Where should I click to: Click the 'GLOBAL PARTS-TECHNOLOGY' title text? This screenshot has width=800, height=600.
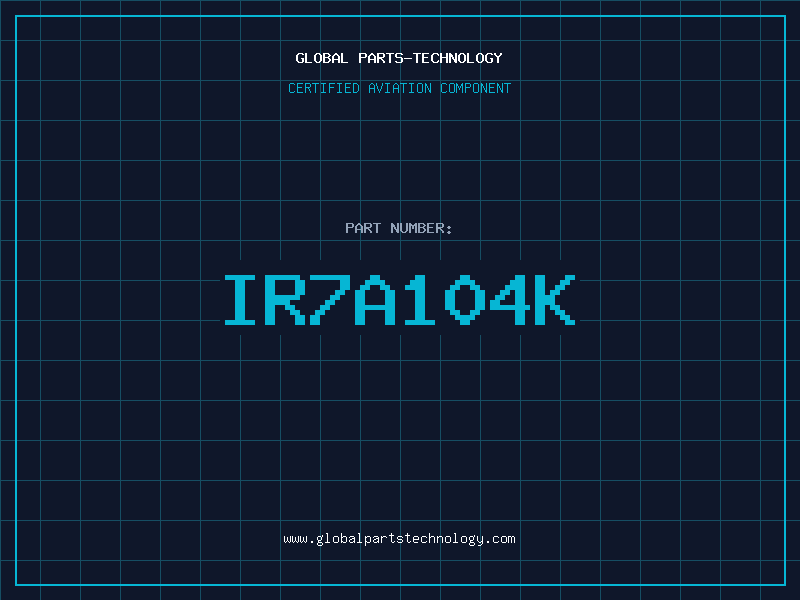[399, 58]
